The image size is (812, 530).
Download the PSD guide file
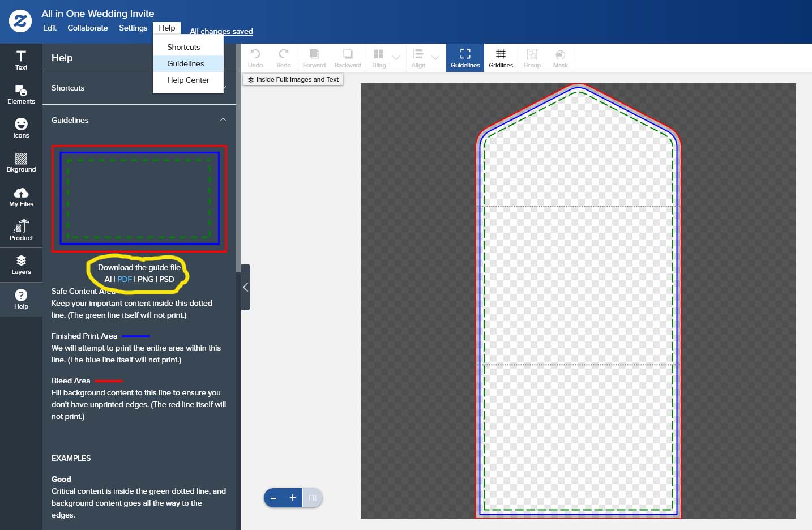pyautogui.click(x=166, y=279)
